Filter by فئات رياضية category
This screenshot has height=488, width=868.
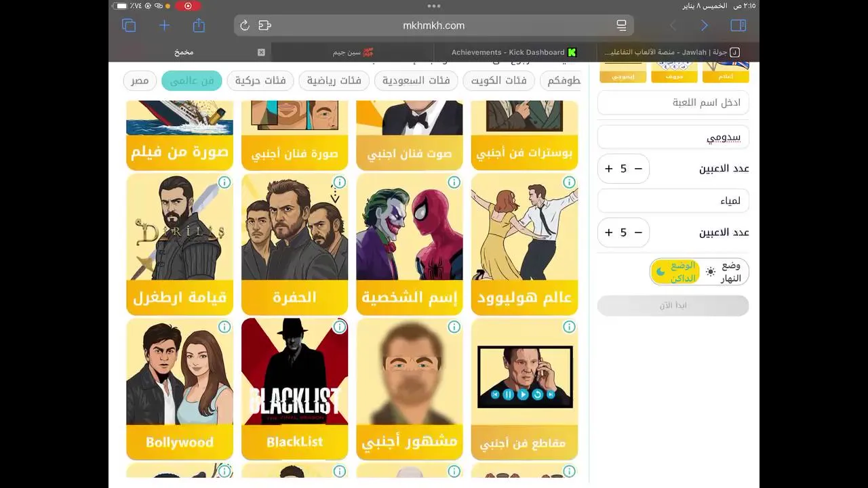tap(334, 81)
